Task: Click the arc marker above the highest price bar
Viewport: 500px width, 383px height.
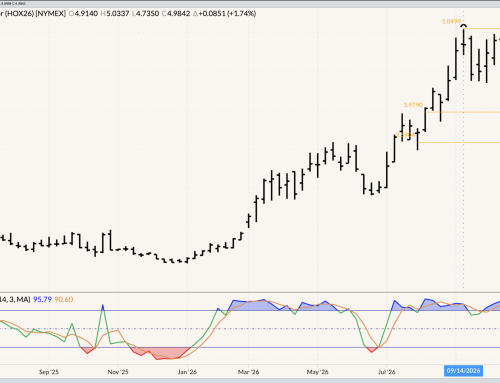Action: (464, 26)
